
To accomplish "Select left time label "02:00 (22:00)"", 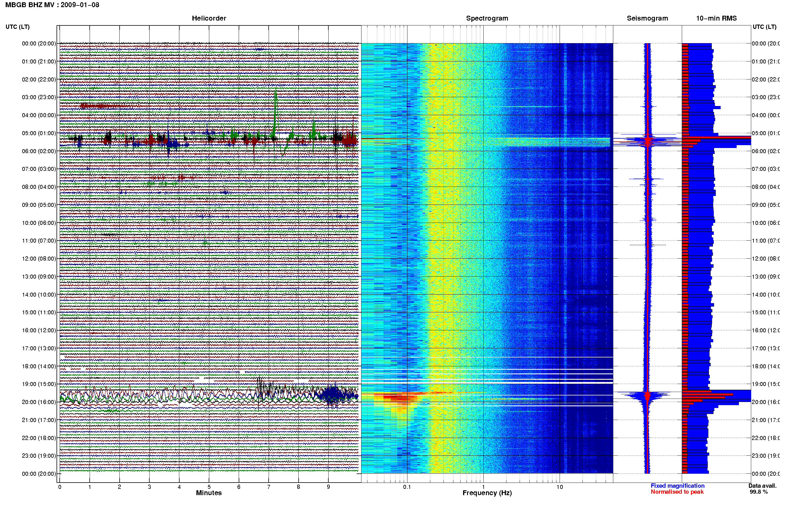I will click(x=39, y=79).
